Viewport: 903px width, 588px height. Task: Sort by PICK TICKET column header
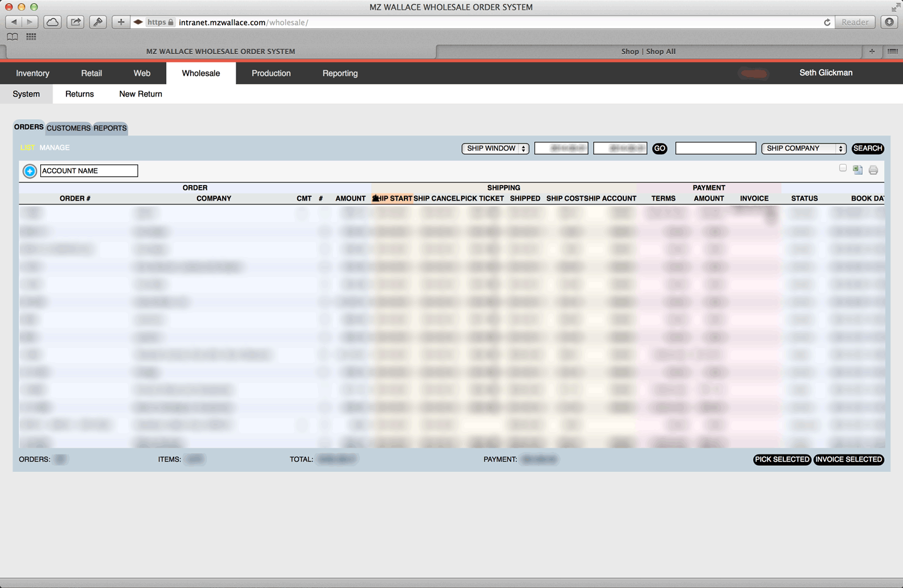482,199
